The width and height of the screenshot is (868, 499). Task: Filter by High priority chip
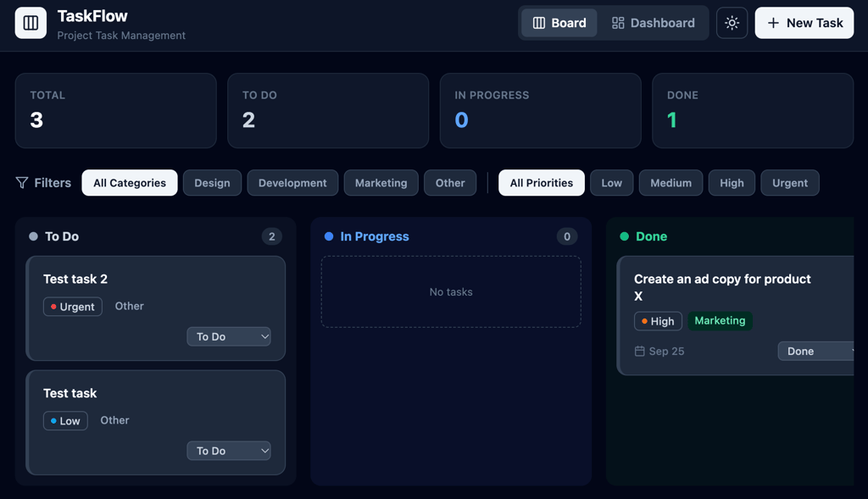pos(732,182)
